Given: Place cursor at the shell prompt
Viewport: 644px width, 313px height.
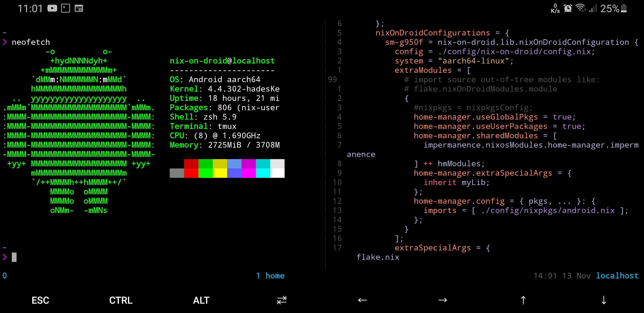Looking at the screenshot, I should click(x=14, y=257).
